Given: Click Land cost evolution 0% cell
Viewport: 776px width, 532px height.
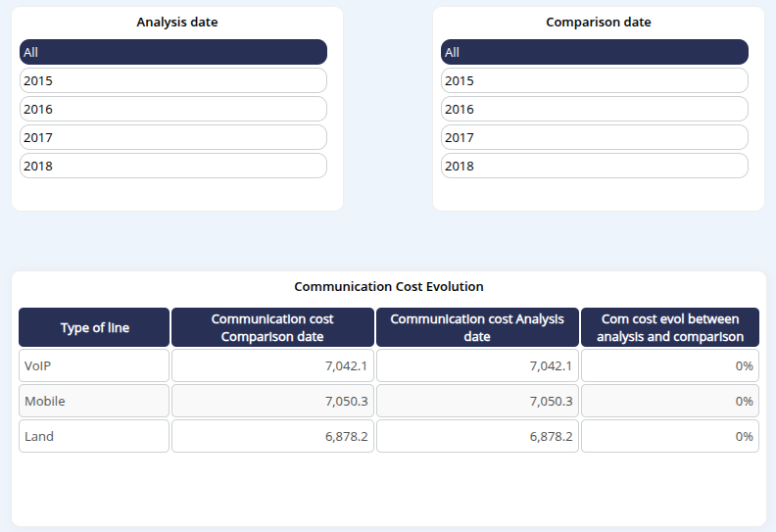Looking at the screenshot, I should pos(669,436).
